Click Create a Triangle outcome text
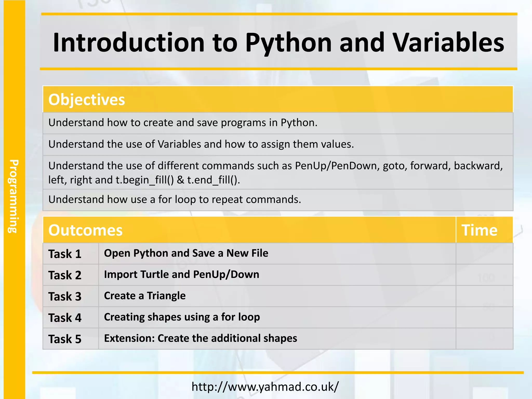532x399 pixels. point(145,296)
